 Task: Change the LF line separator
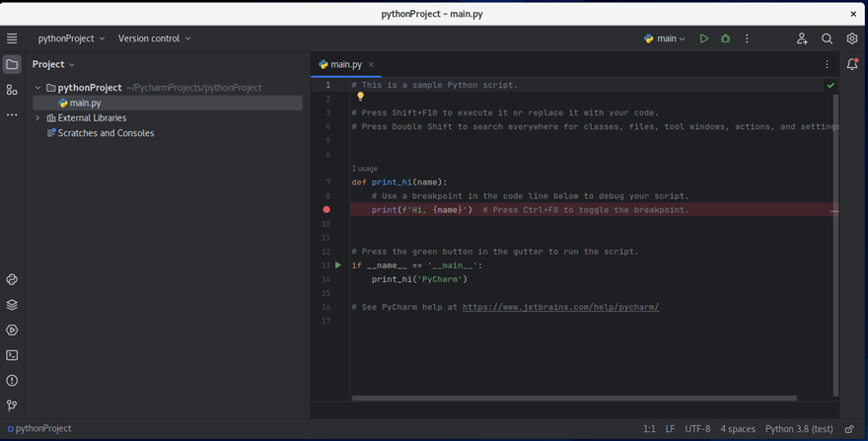tap(670, 429)
